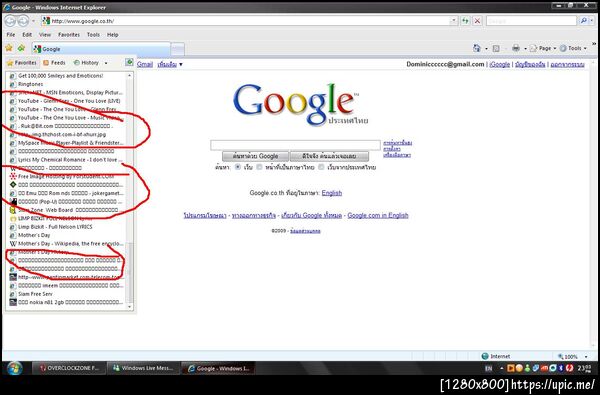Click in the toolbar search box

point(531,21)
